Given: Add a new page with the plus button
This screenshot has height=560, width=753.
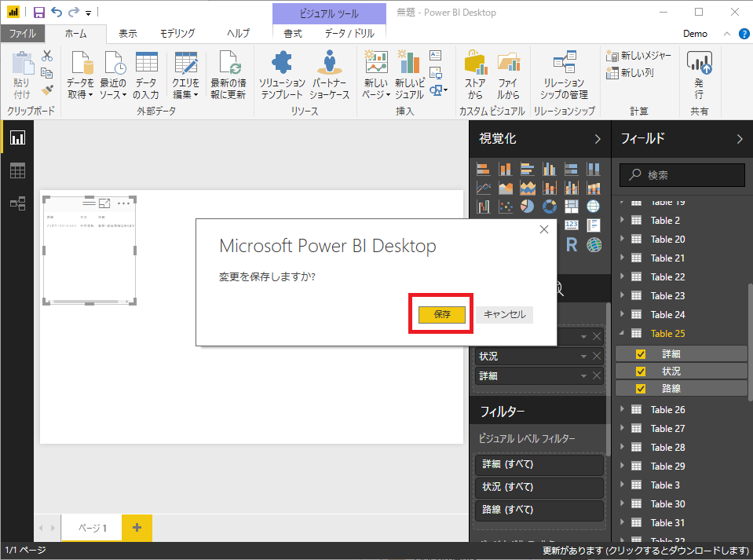Looking at the screenshot, I should (x=137, y=528).
